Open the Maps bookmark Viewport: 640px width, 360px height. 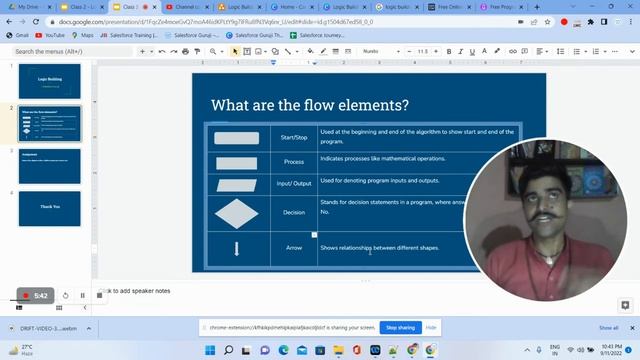click(83, 36)
